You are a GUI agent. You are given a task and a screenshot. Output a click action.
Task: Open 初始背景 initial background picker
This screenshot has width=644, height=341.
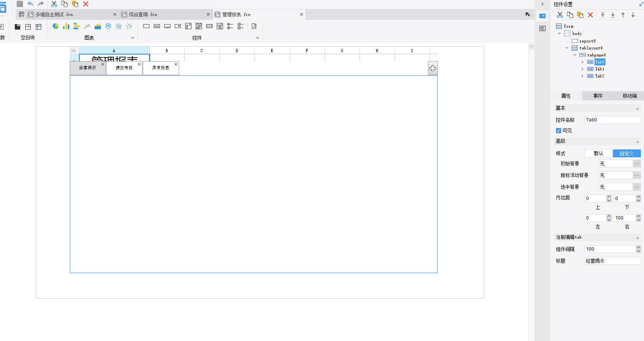pos(637,164)
